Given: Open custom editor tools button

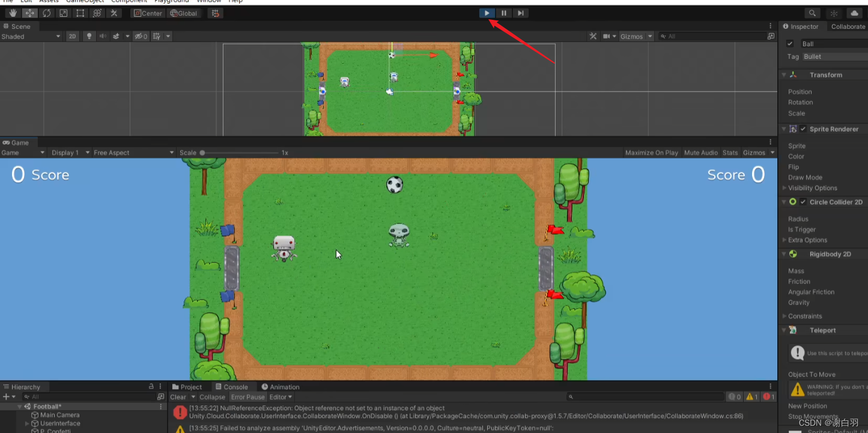Looking at the screenshot, I should point(114,13).
